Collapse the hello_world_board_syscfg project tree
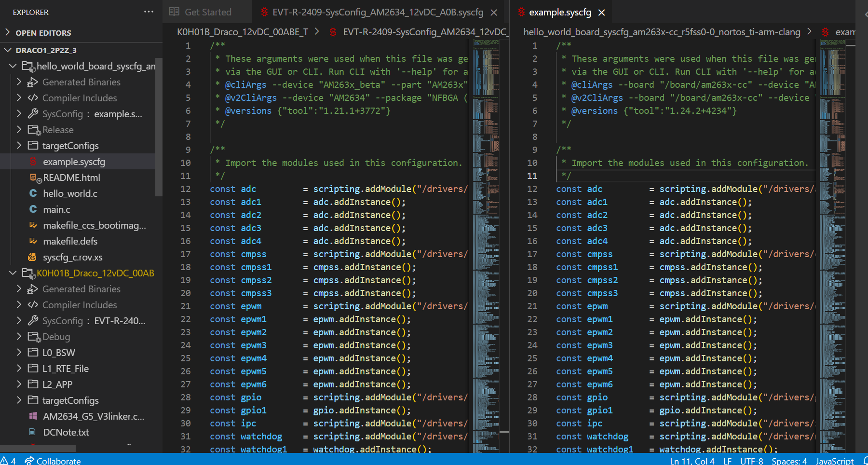This screenshot has width=868, height=465. pyautogui.click(x=13, y=66)
